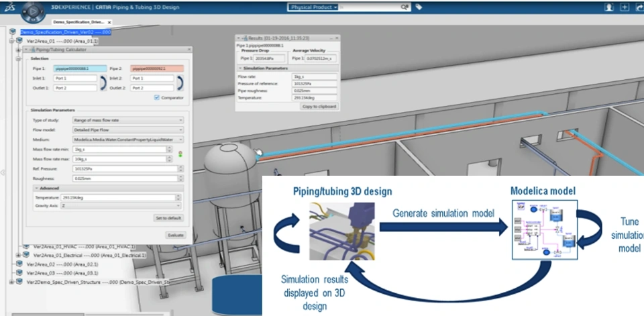Click the Roughness input field
The height and width of the screenshot is (316, 644).
(x=125, y=178)
